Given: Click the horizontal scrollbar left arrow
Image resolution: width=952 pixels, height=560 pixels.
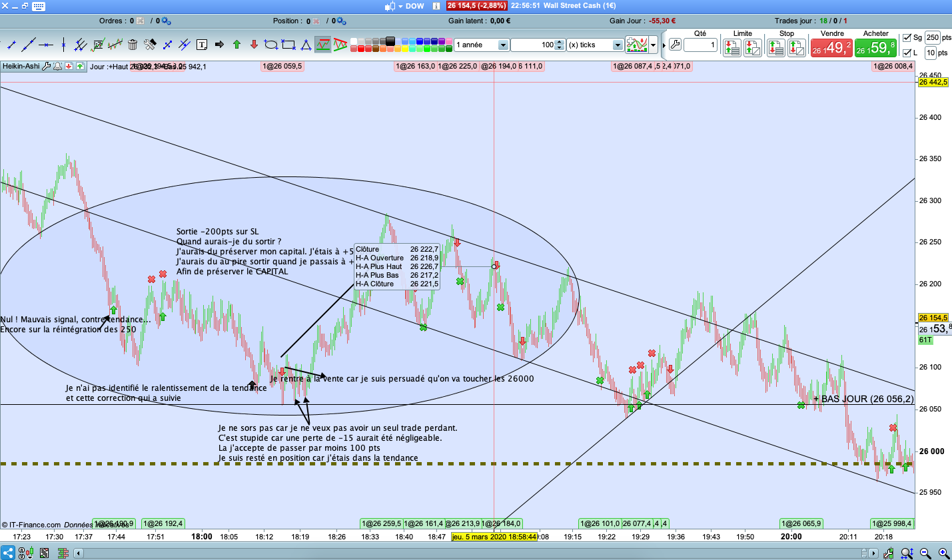Looking at the screenshot, I should pos(79,553).
